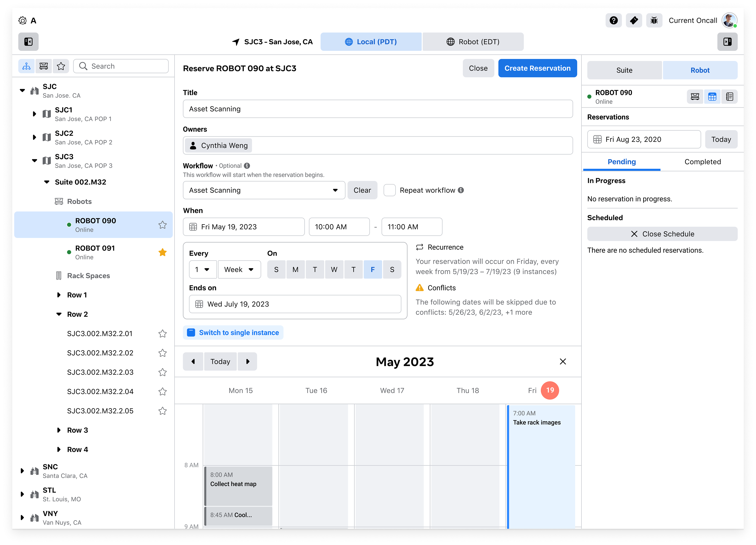The width and height of the screenshot is (756, 545).
Task: Select the Suite tab
Action: [624, 70]
